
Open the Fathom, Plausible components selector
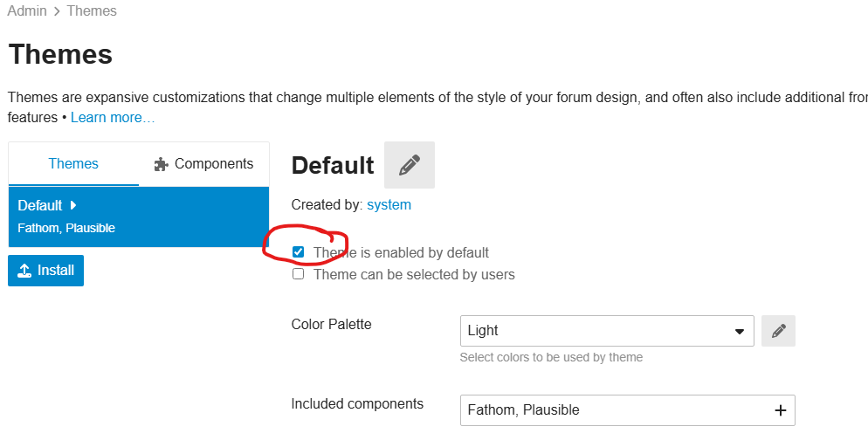click(x=627, y=410)
